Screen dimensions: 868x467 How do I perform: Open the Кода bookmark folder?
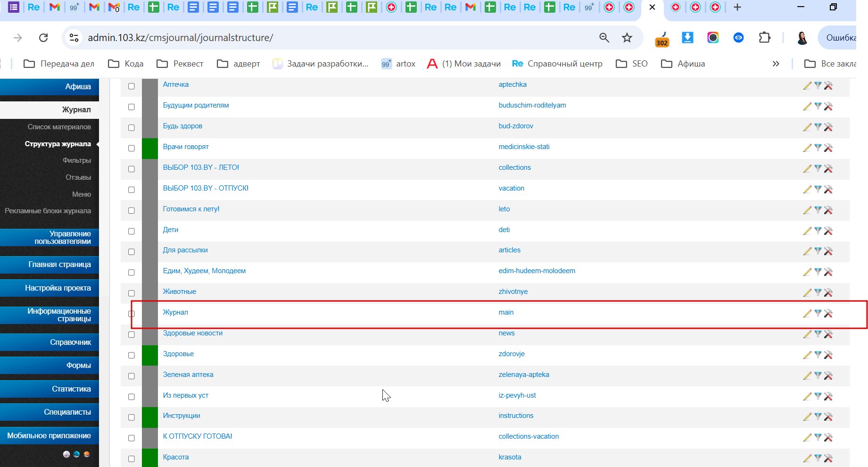125,64
